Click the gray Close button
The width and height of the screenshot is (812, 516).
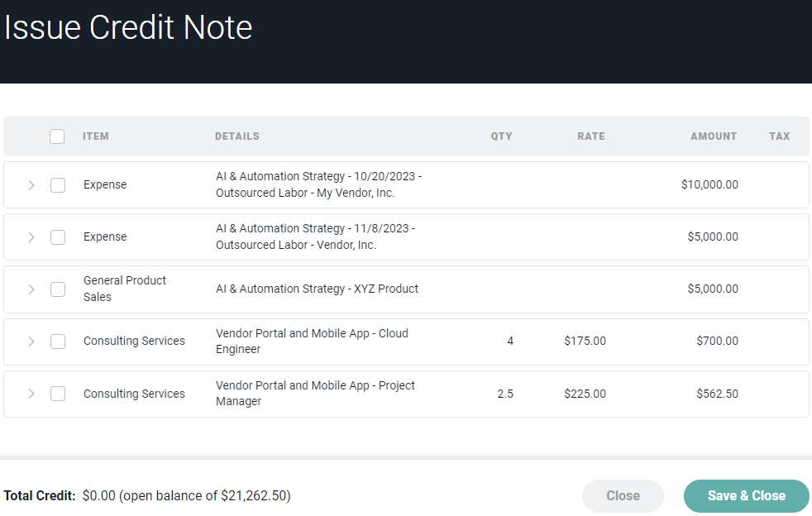click(623, 496)
